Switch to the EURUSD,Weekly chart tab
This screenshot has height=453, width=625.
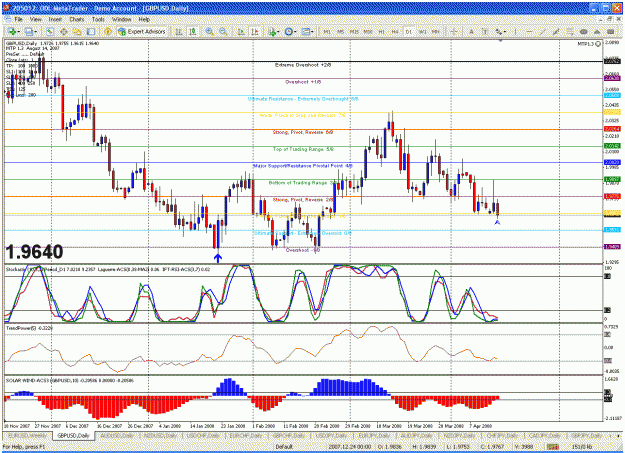28,436
